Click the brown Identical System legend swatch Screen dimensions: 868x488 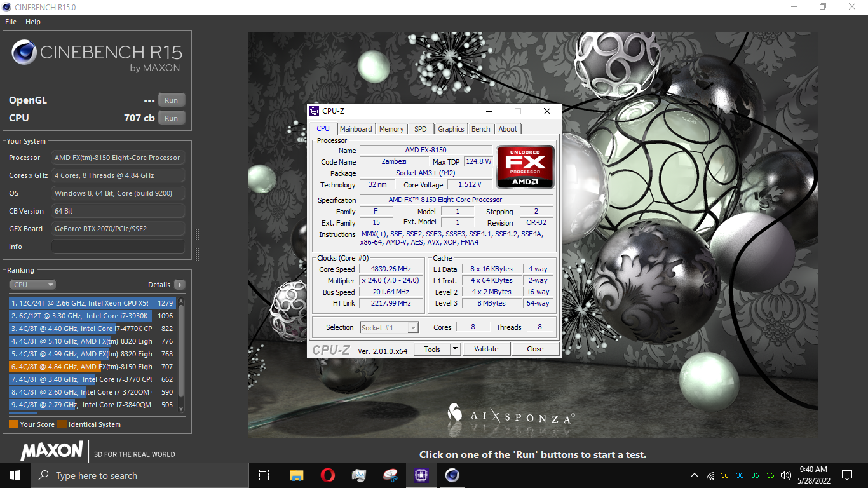point(62,424)
